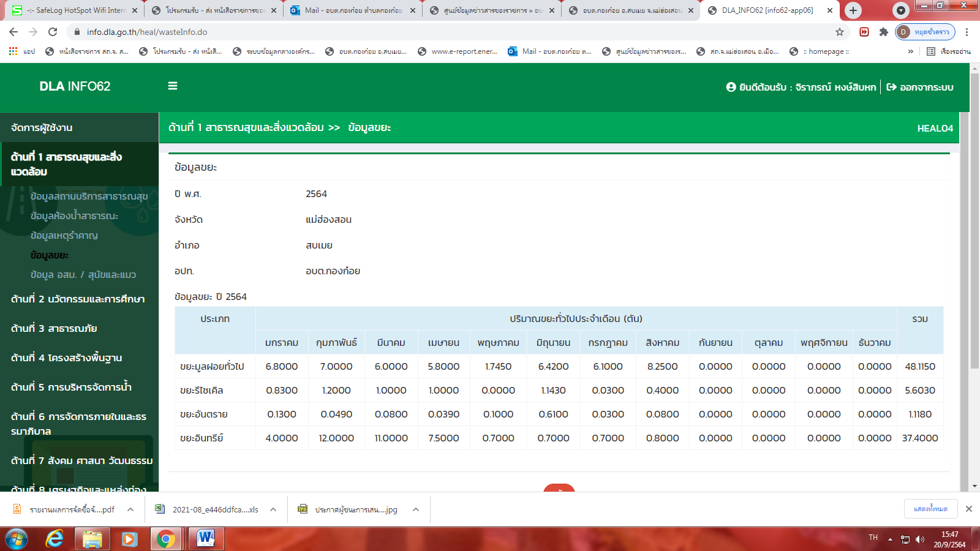
Task: Reload the current page
Action: click(x=53, y=32)
